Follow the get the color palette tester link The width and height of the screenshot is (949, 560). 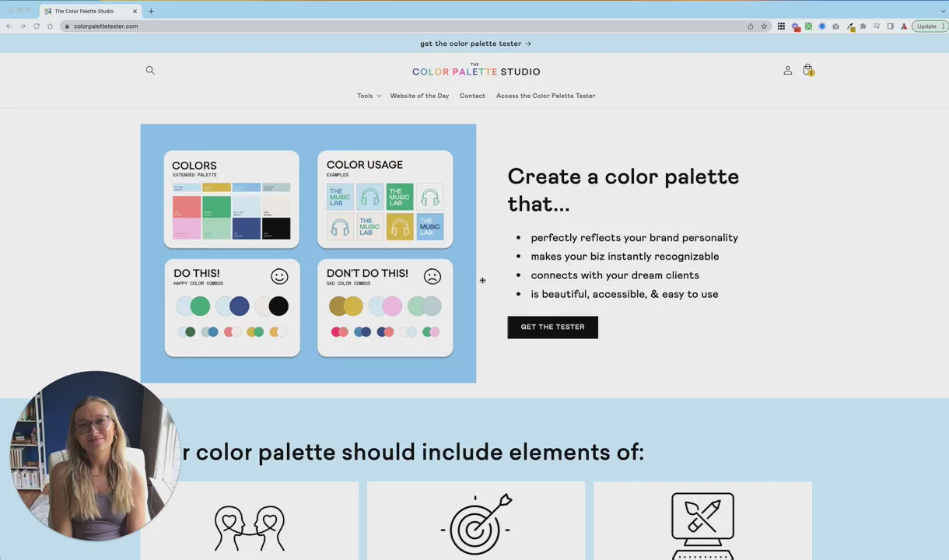click(x=475, y=44)
